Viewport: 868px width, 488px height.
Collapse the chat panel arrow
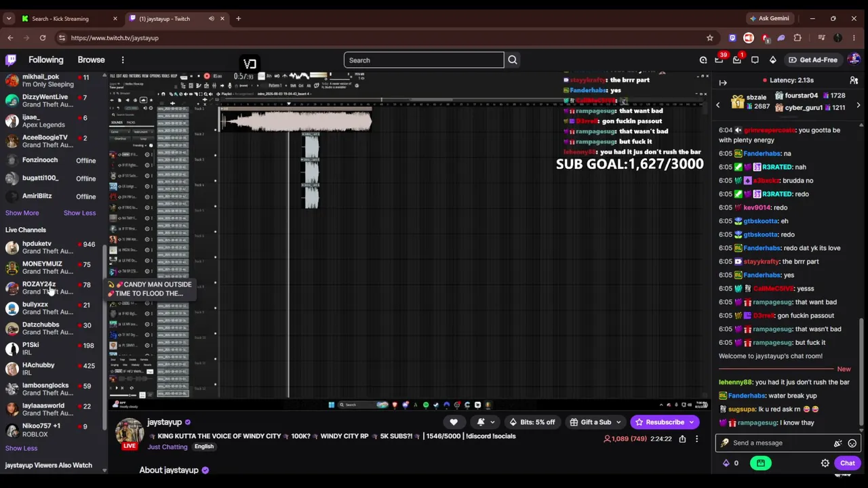[x=723, y=83]
